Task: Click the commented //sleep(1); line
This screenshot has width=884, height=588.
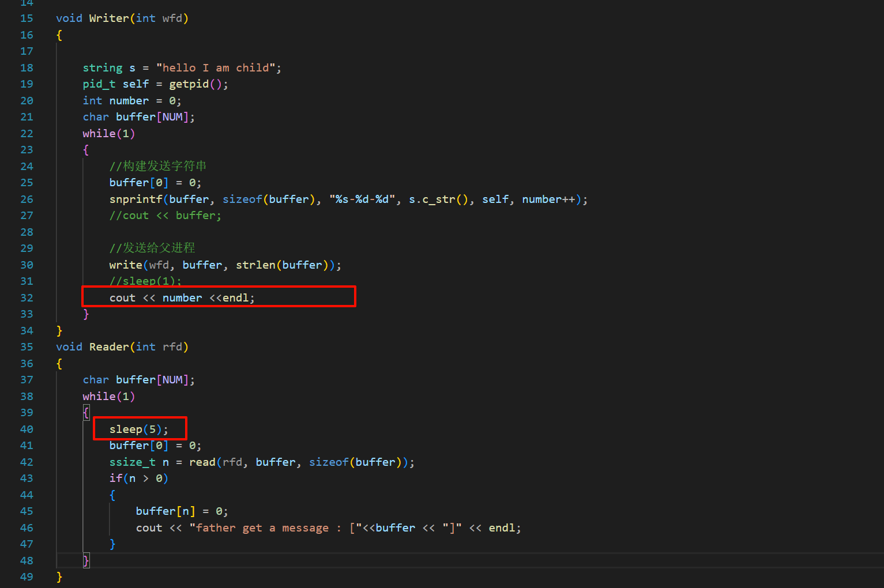Action: point(145,281)
